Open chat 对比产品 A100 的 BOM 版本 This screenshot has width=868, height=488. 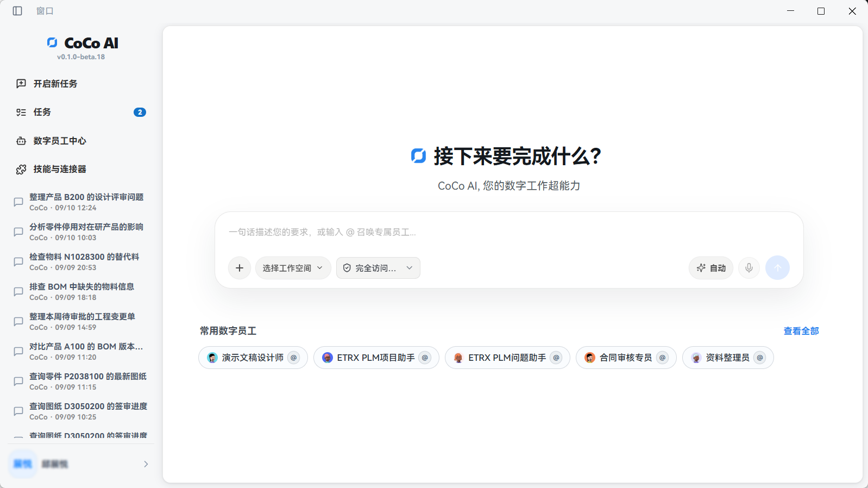[81, 351]
